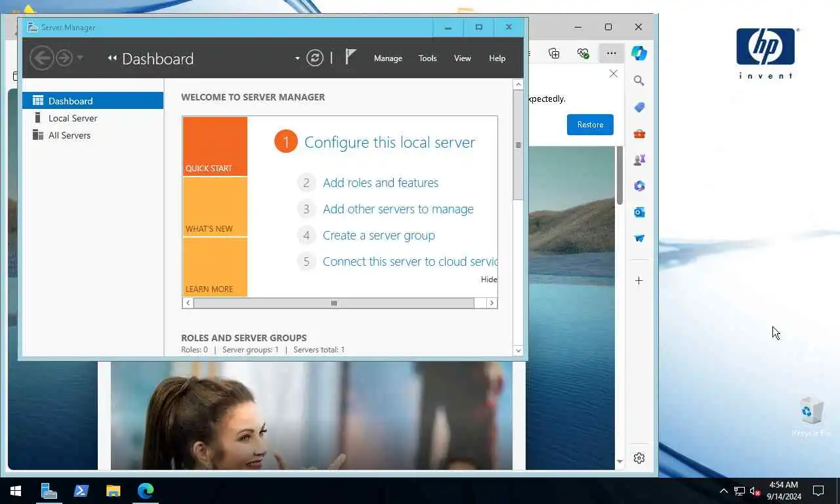Open the Windows Start menu
Image resolution: width=840 pixels, height=504 pixels.
[x=16, y=491]
